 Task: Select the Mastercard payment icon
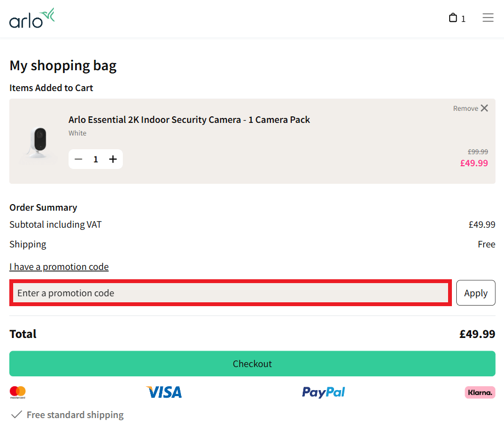click(18, 392)
